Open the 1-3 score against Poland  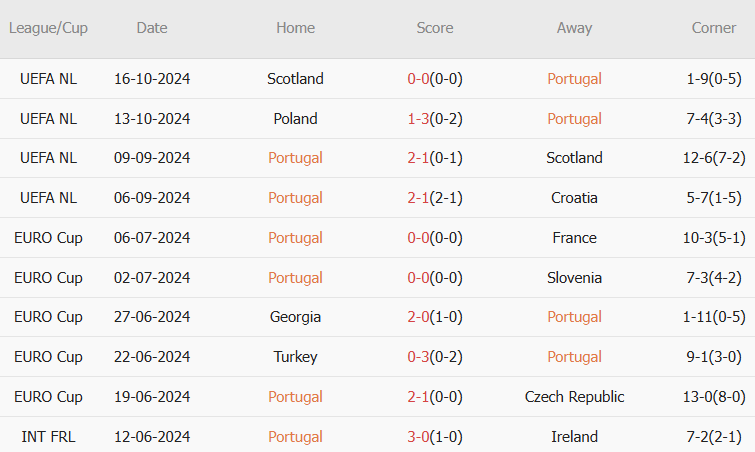pyautogui.click(x=418, y=118)
